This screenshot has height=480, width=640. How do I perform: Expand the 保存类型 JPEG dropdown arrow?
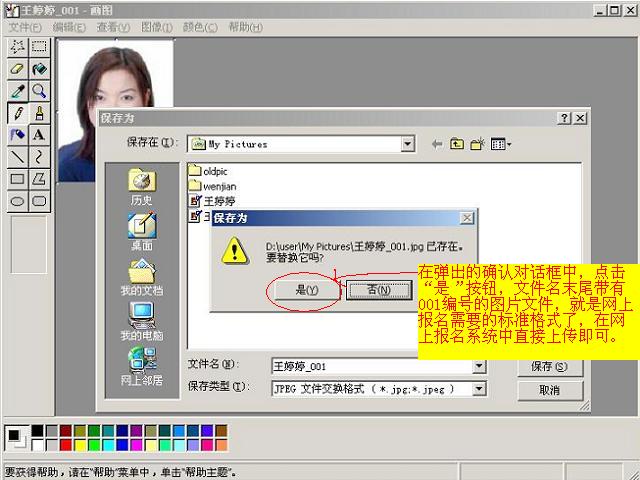tap(479, 389)
